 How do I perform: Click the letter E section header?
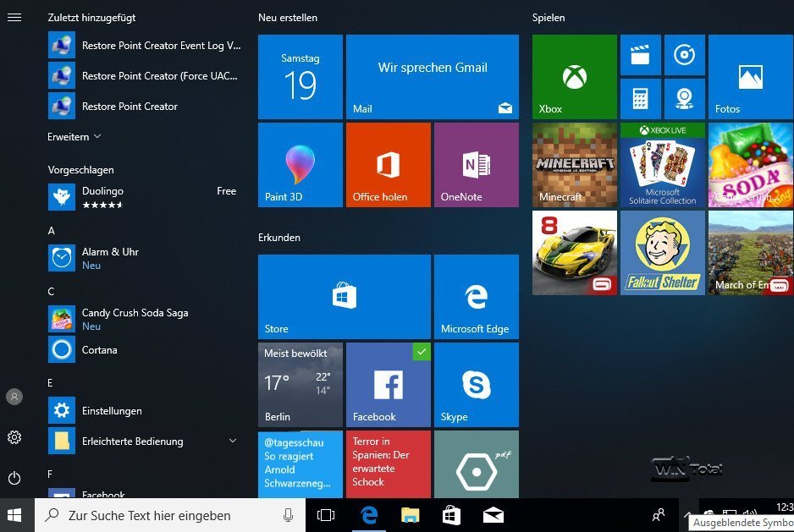point(50,382)
